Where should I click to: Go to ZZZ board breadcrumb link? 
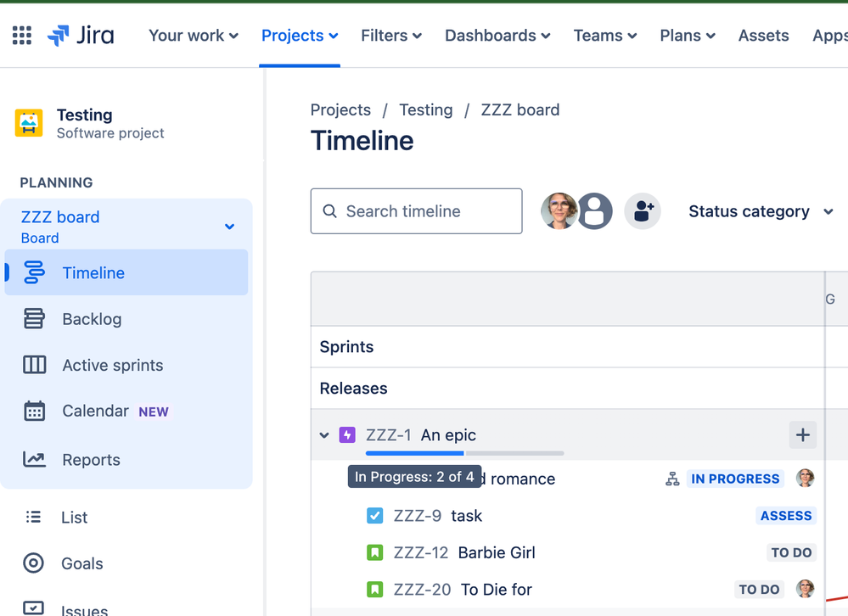tap(520, 109)
